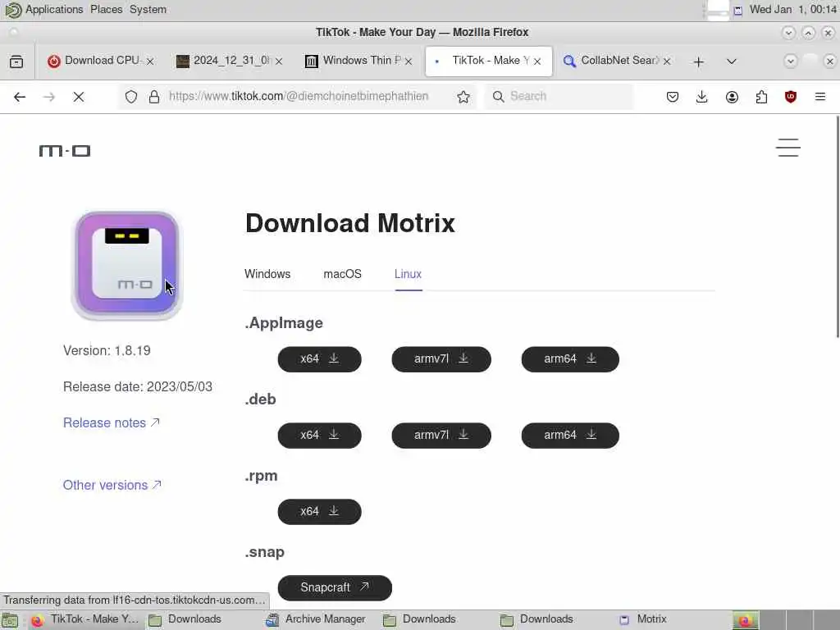Screen dimensions: 840x630
Task: Click the Motrix m-o site logo
Action: click(65, 151)
